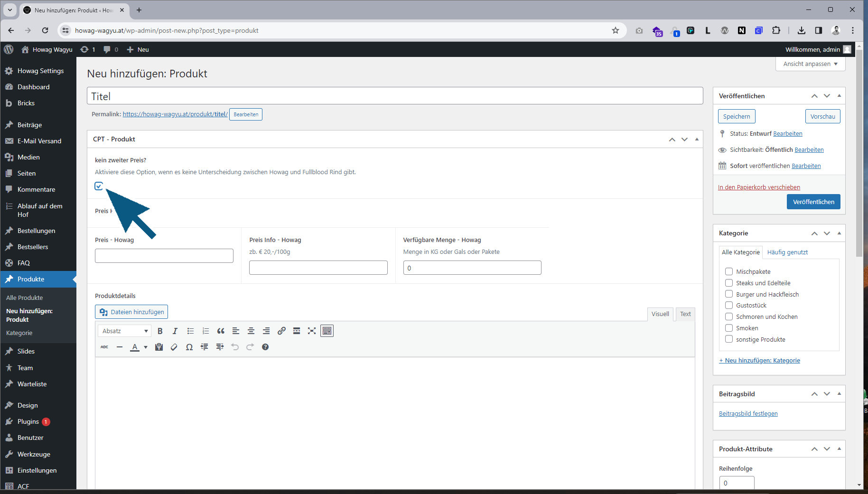
Task: Open the special character Omega tool
Action: (189, 347)
